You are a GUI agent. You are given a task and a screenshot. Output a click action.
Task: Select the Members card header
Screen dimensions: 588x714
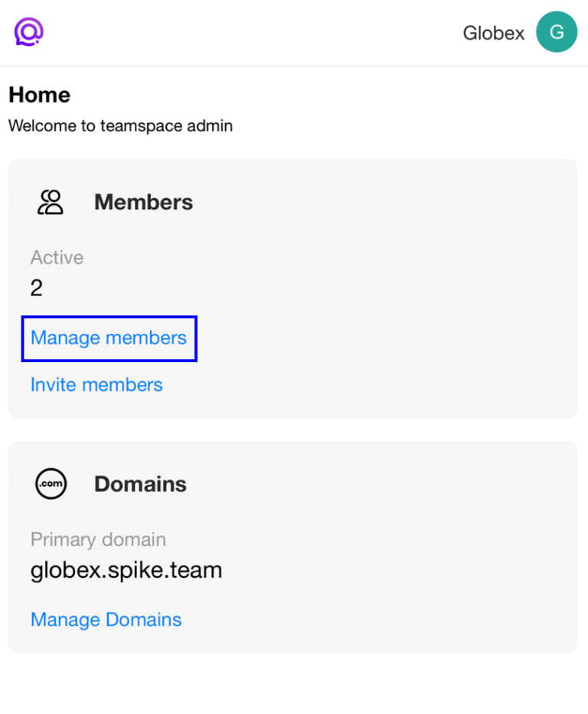[143, 202]
